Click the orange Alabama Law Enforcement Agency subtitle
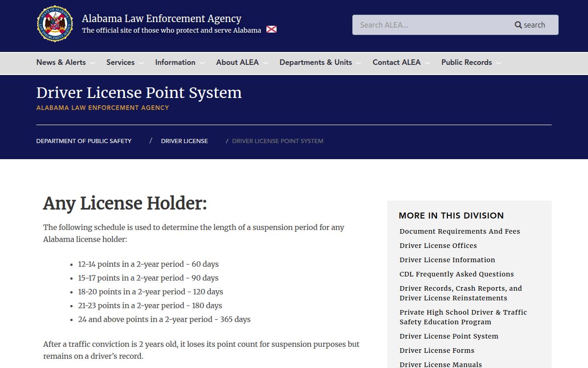588x368 pixels. (102, 108)
